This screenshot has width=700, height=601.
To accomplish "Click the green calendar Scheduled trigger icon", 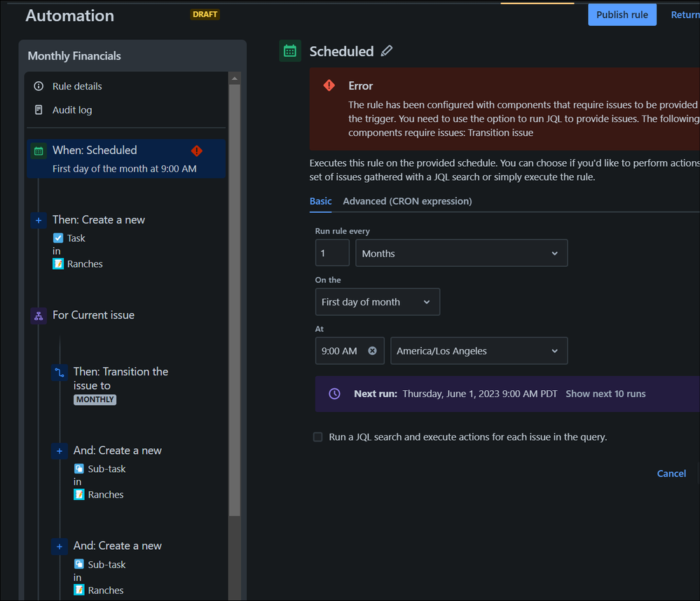I will click(x=290, y=51).
